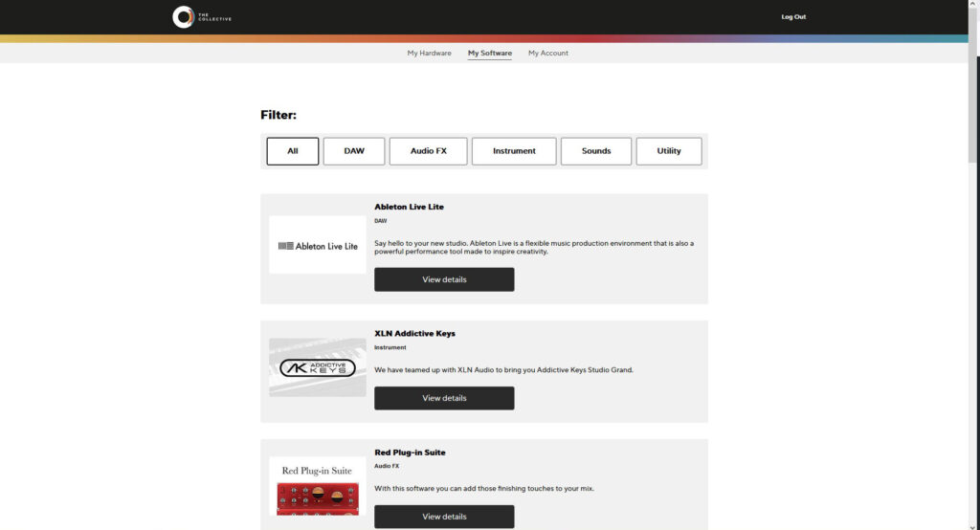
Task: Filter software by Audio FX
Action: click(428, 151)
